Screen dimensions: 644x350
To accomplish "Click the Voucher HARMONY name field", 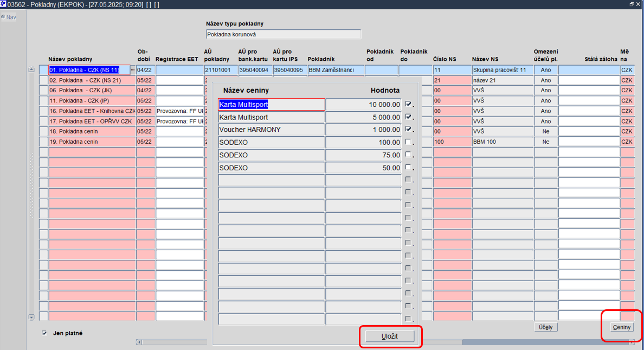I will pyautogui.click(x=271, y=130).
